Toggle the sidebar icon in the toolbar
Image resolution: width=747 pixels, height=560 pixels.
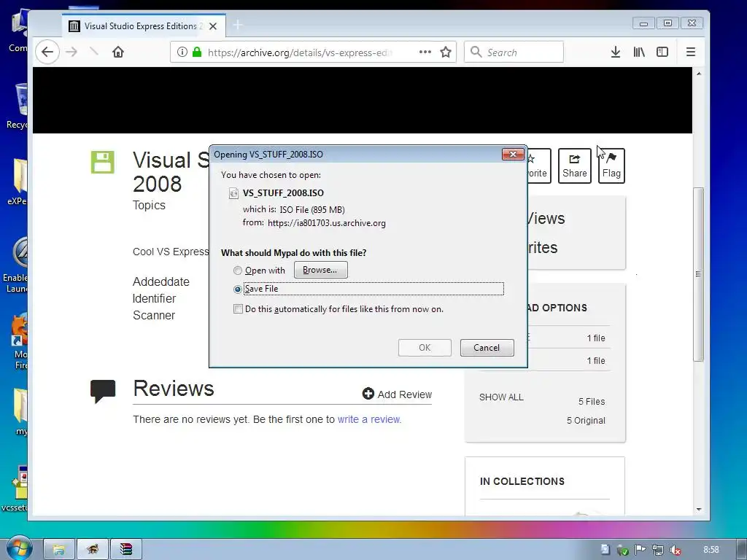click(x=662, y=52)
